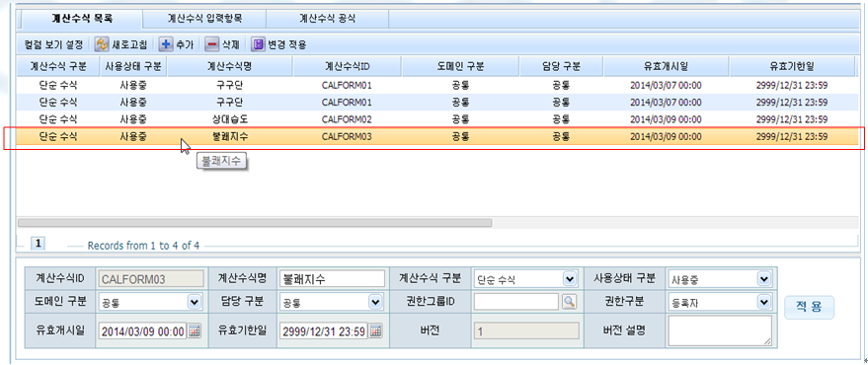The image size is (868, 365).
Task: Click the 유효개시일 date input field
Action: point(142,331)
